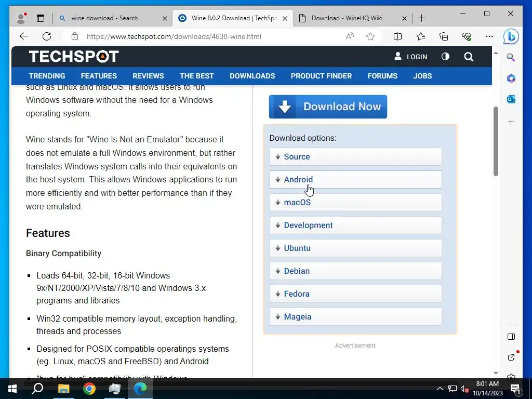Viewport: 532px width, 399px height.
Task: Open Bing chat sidebar button
Action: click(x=511, y=37)
